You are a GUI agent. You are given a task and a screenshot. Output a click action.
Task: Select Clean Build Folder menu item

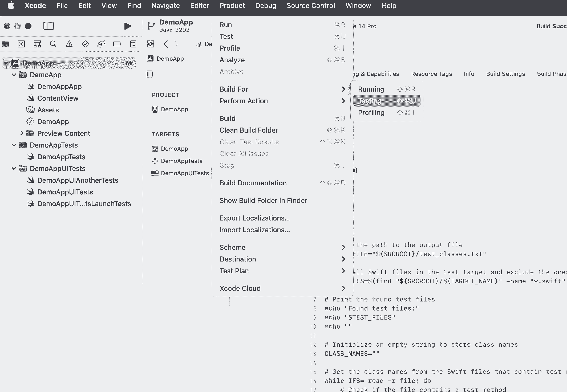coord(249,130)
